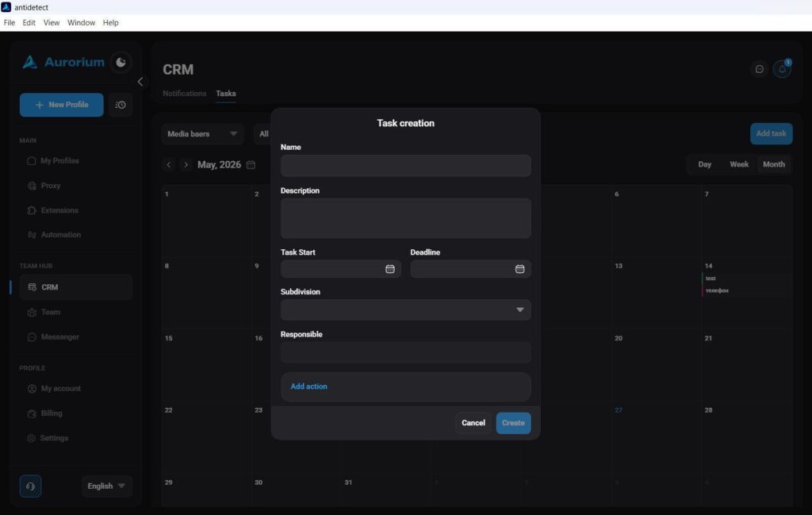This screenshot has width=812, height=515.
Task: Click the Name input field
Action: pyautogui.click(x=405, y=166)
